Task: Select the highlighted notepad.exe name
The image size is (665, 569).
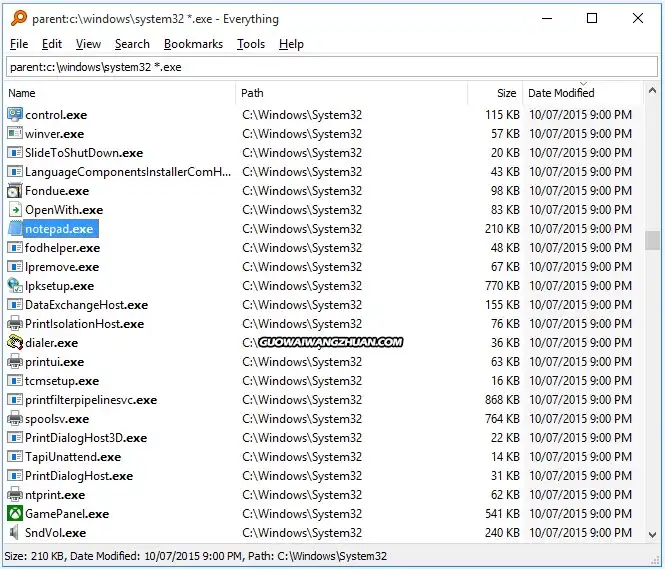Action: pyautogui.click(x=60, y=229)
